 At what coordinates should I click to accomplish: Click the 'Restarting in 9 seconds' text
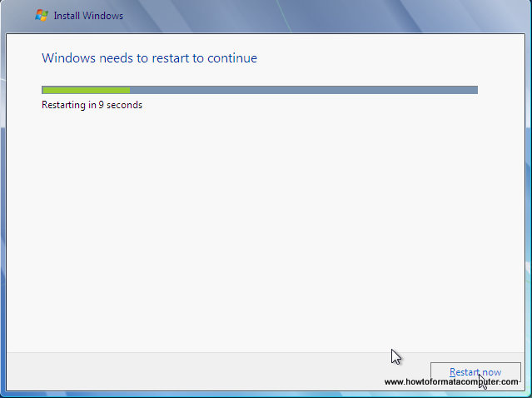tap(92, 105)
